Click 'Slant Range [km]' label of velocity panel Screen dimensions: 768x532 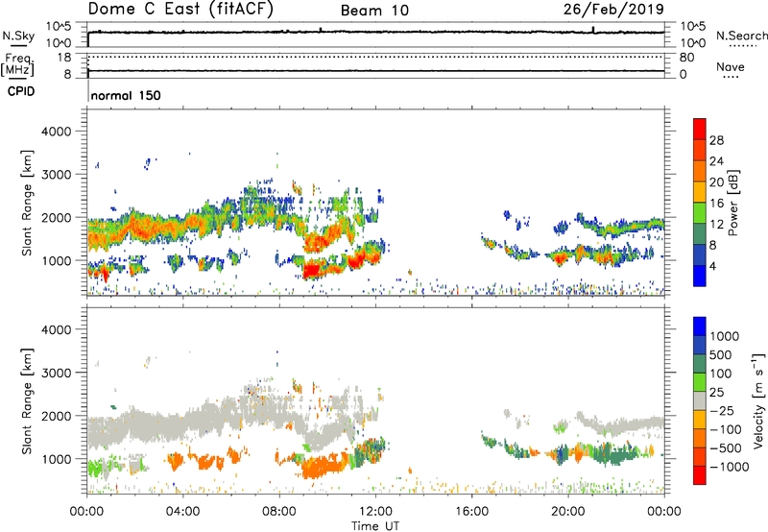click(27, 400)
